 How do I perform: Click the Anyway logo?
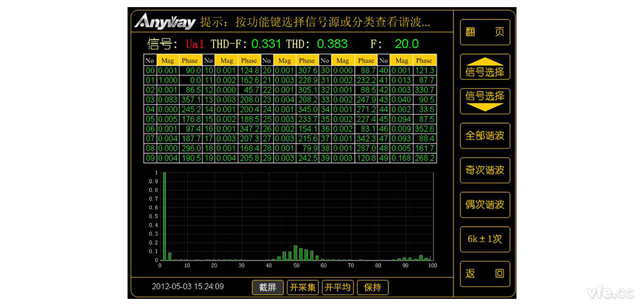click(x=165, y=23)
